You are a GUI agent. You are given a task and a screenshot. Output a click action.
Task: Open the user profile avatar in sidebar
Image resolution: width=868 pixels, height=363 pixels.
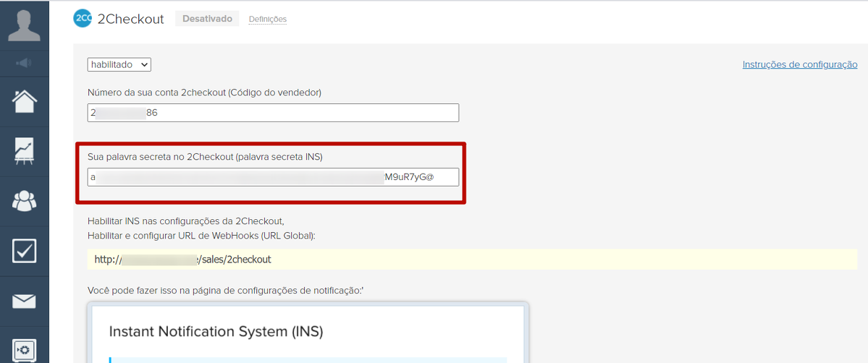click(24, 26)
